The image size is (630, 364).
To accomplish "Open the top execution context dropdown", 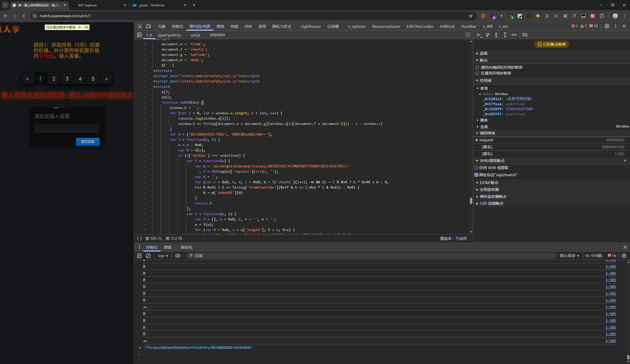I will point(163,256).
